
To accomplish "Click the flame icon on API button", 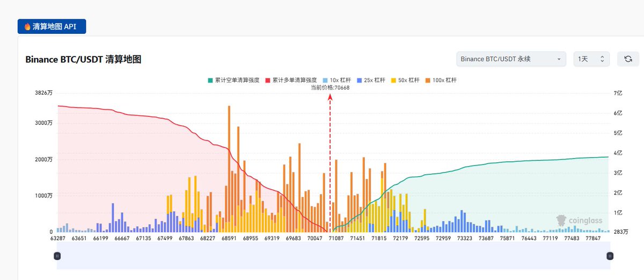I will pos(27,26).
